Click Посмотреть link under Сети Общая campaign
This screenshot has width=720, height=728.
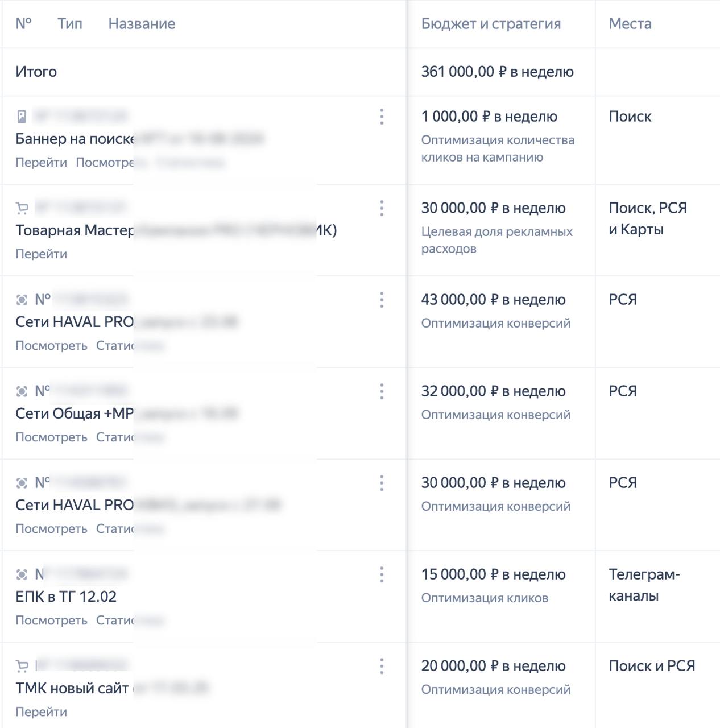tap(51, 437)
